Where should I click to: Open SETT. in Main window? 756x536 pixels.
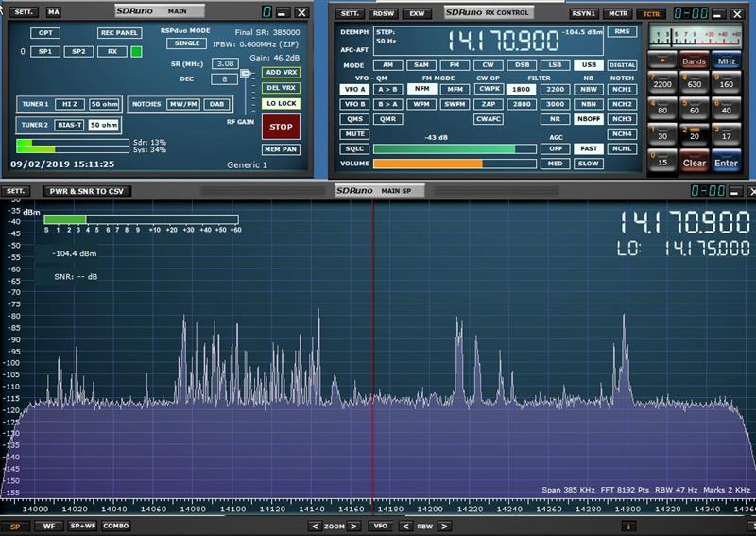[x=23, y=12]
